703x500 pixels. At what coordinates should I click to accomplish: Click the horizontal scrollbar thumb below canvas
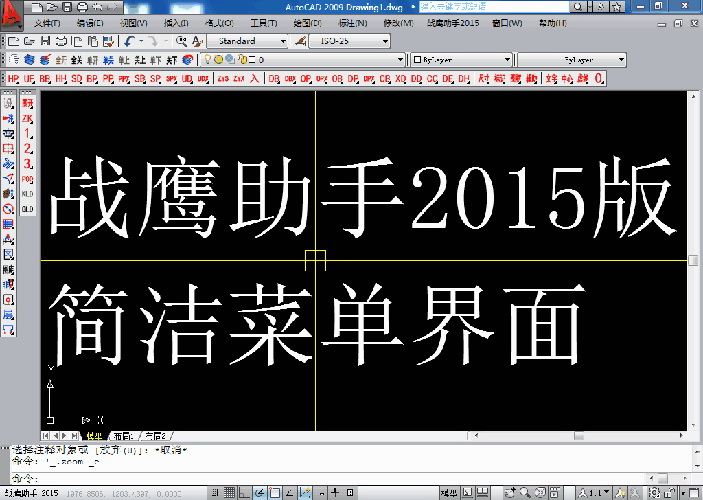(579, 436)
